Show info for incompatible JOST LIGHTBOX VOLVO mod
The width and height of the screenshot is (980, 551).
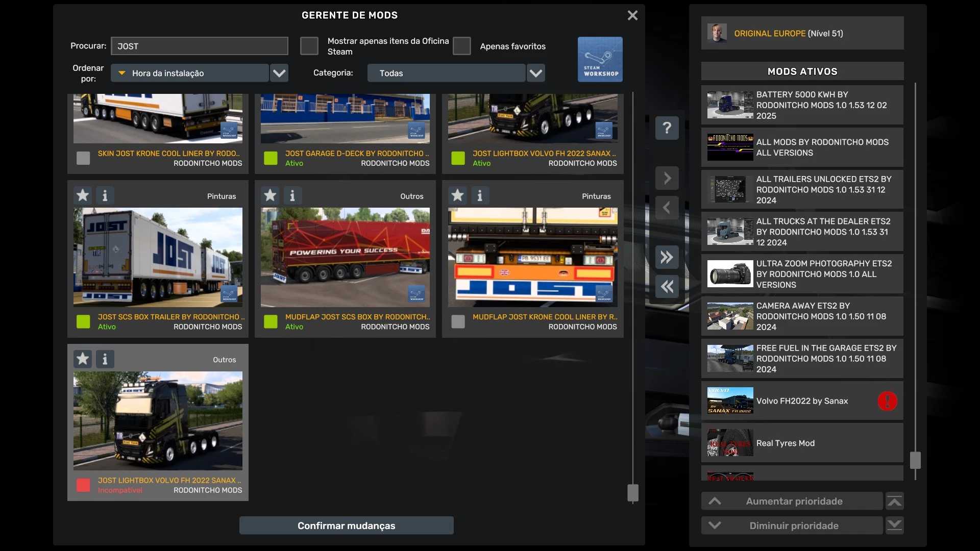coord(105,359)
